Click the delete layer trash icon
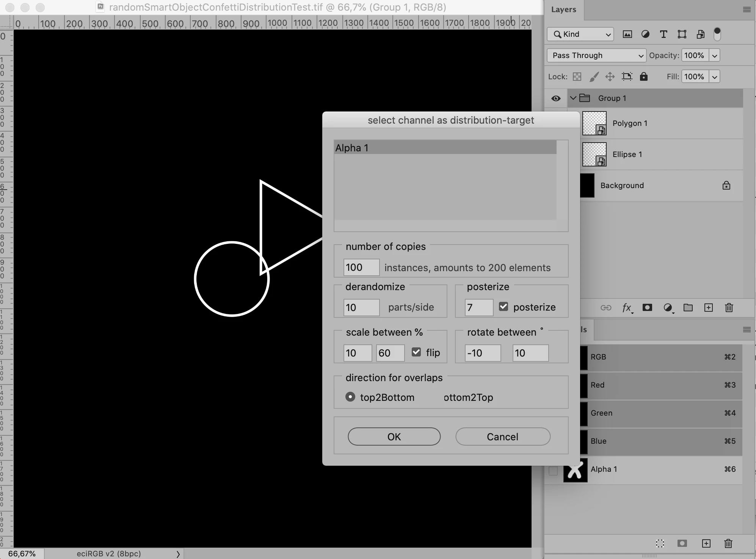 [729, 308]
